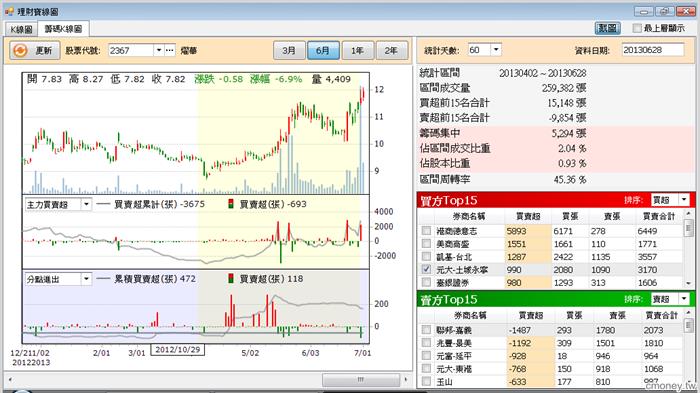Click sellers table 券商名稱 column header
The height and width of the screenshot is (393, 700).
[470, 316]
